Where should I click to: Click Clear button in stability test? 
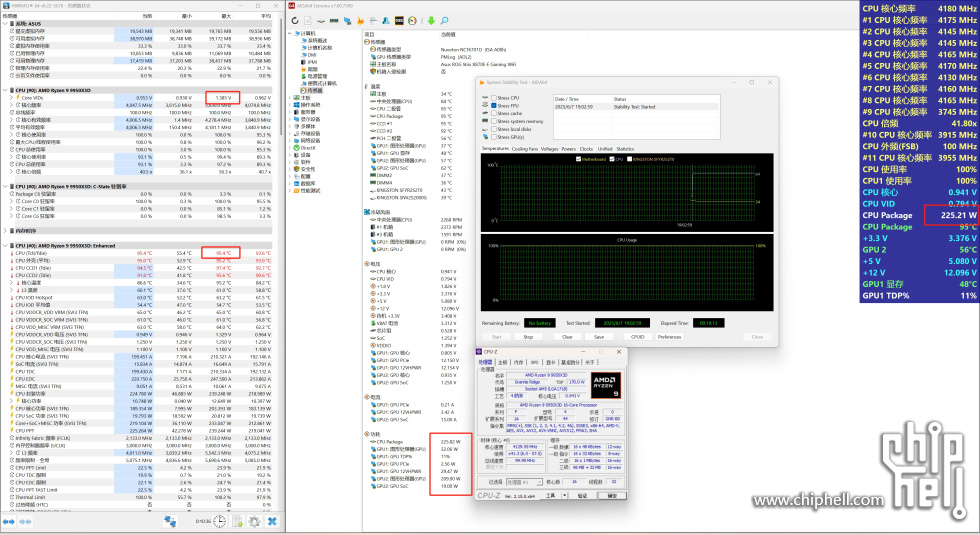[x=567, y=337]
